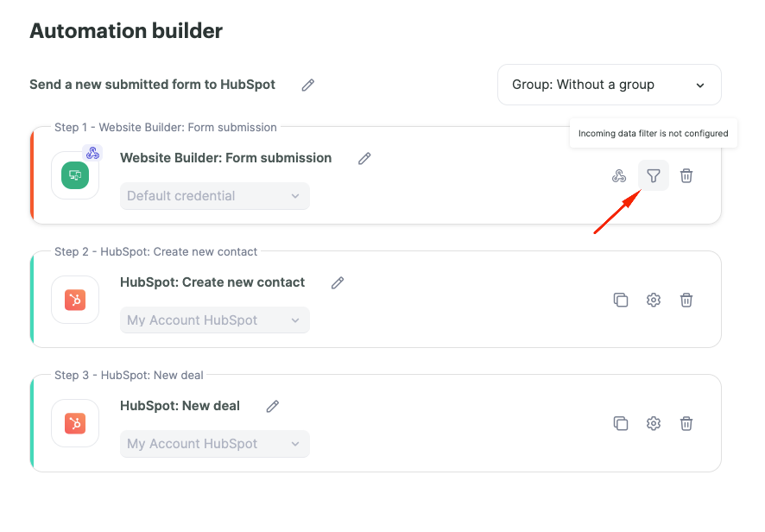Open the Default credential dropdown
Viewport: 765px width, 532px height.
[215, 196]
